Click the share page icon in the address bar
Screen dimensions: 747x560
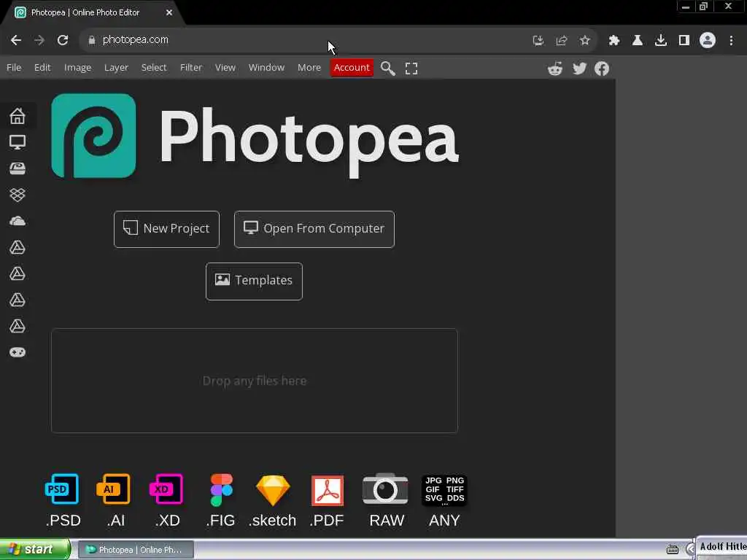coord(561,41)
